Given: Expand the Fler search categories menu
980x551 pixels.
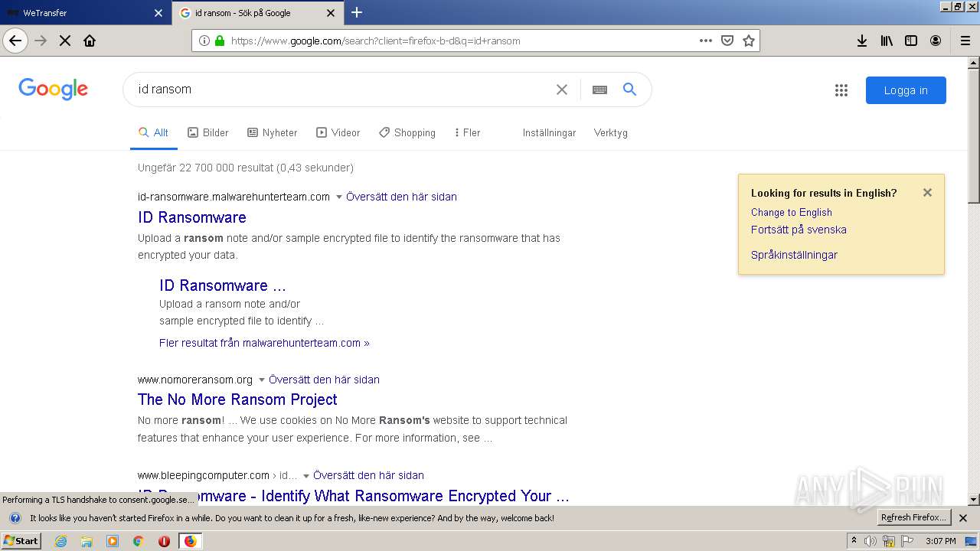Looking at the screenshot, I should [x=467, y=132].
